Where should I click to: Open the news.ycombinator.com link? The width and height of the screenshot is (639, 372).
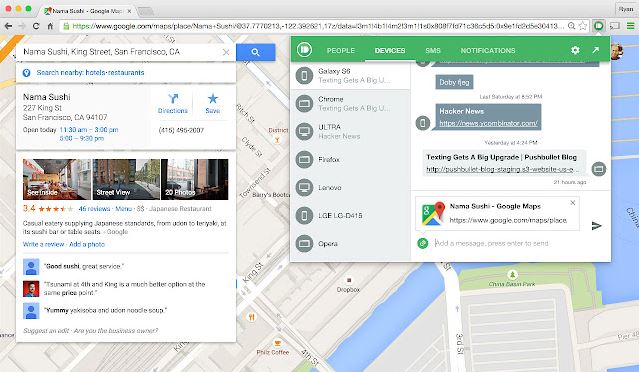click(489, 123)
